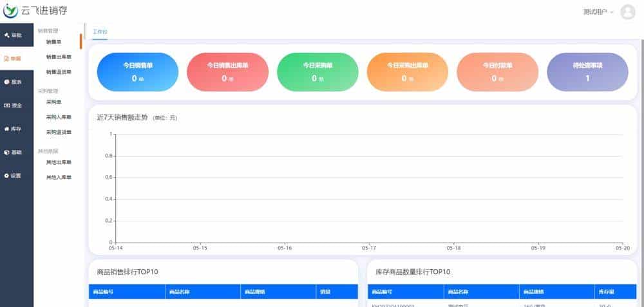The image size is (644, 307).
Task: Select the 基础 sidebar item
Action: tap(17, 153)
